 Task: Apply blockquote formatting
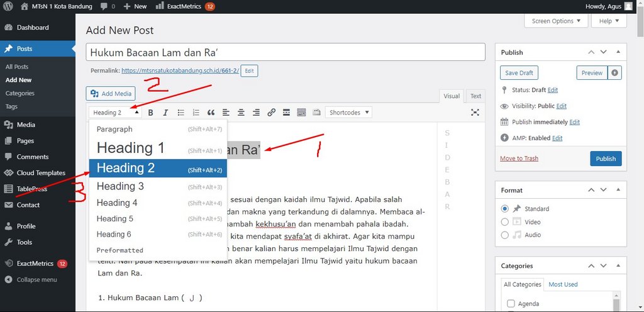211,113
